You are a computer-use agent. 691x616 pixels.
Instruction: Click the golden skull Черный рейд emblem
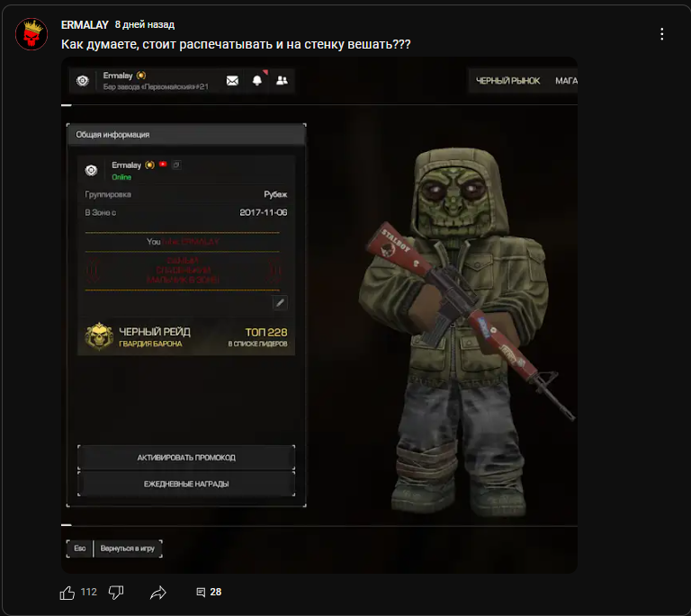(99, 336)
